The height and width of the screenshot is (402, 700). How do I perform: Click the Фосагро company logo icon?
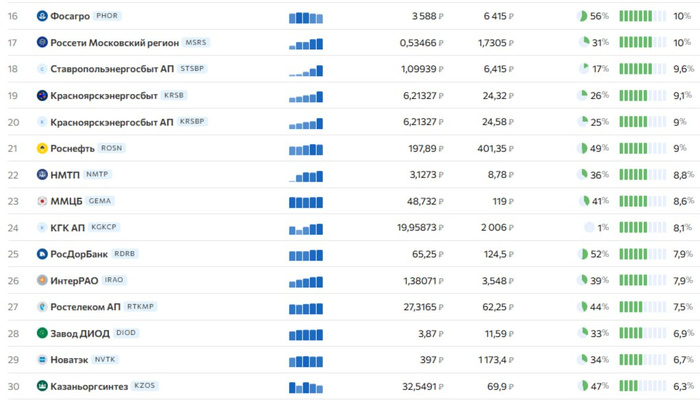click(42, 16)
